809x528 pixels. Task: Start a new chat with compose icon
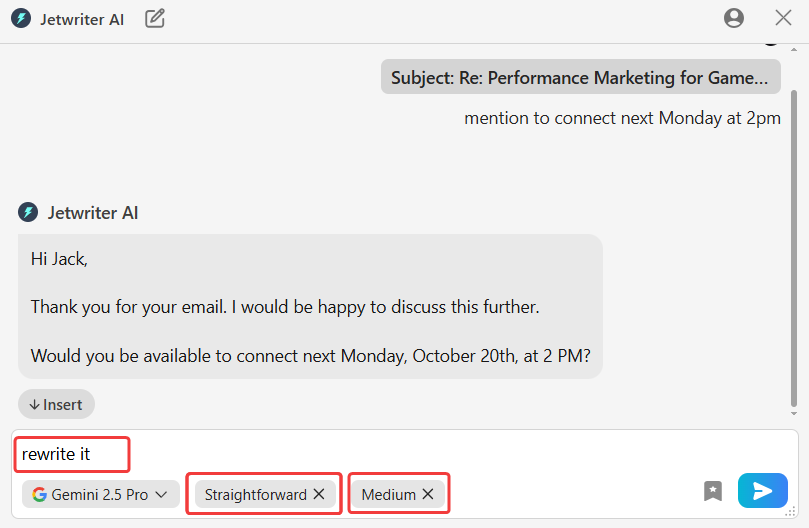pyautogui.click(x=155, y=18)
